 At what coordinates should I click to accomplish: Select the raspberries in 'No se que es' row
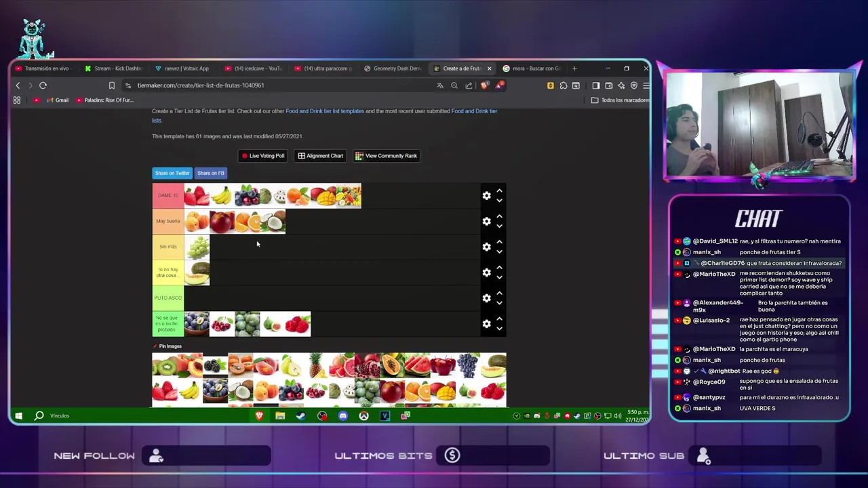pyautogui.click(x=298, y=324)
